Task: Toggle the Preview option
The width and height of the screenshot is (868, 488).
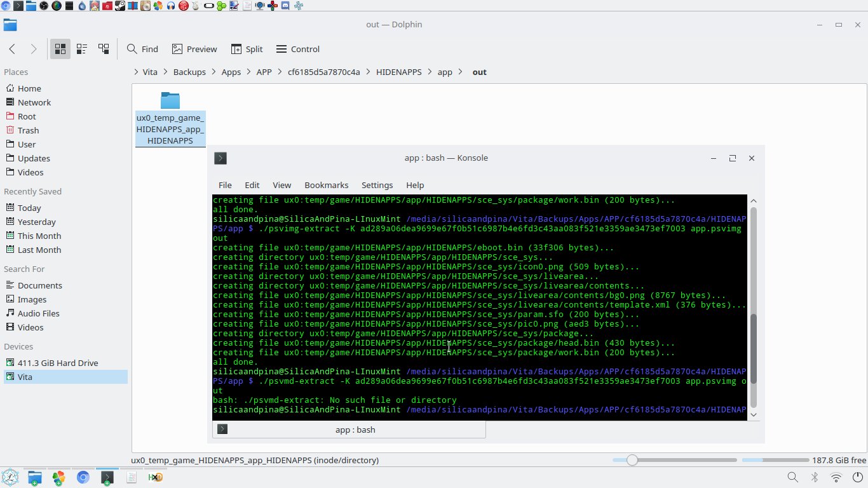Action: coord(194,49)
